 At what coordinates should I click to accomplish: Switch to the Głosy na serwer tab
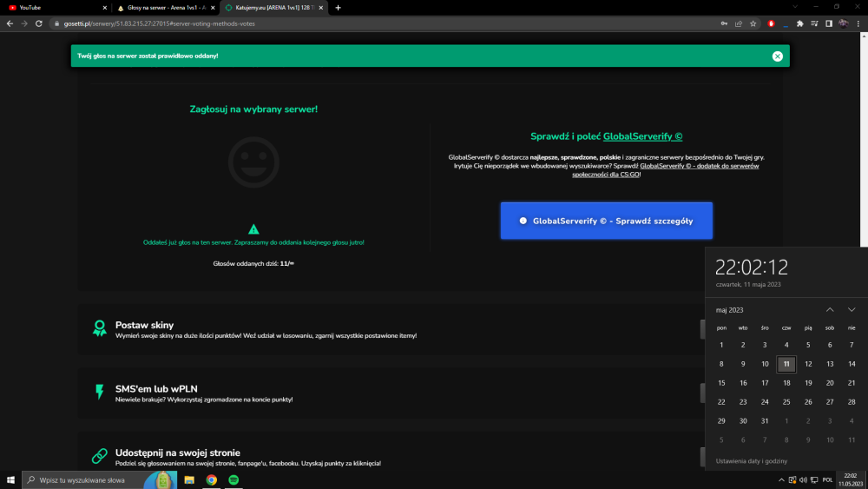tap(166, 8)
